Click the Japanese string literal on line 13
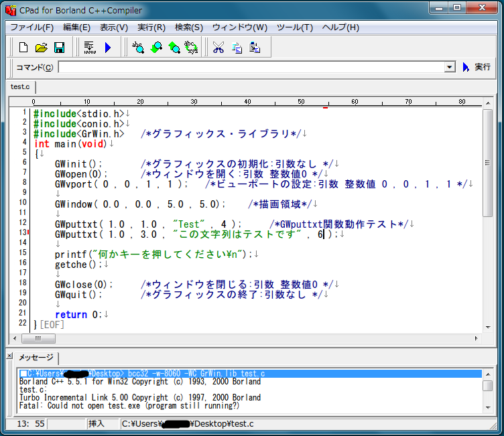This screenshot has height=436, width=504. pyautogui.click(x=237, y=234)
